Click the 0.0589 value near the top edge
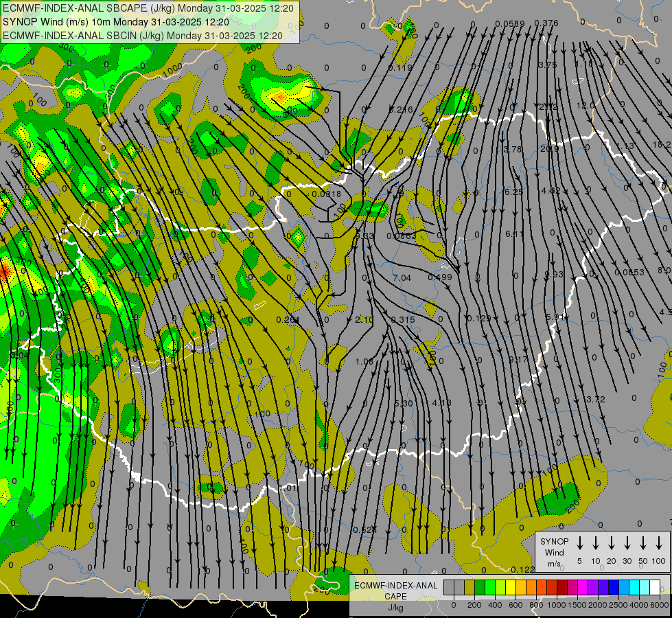The width and height of the screenshot is (672, 618). click(x=509, y=23)
